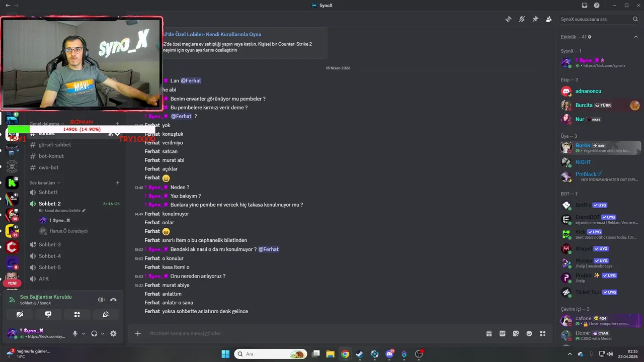The height and width of the screenshot is (362, 644).
Task: Click Ferhat's name on 'murat abiye' message
Action: [x=152, y=285]
